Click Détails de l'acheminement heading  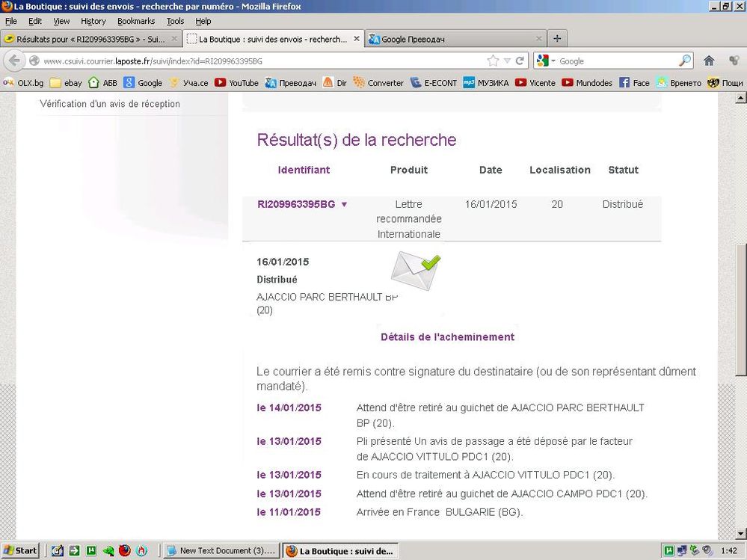pyautogui.click(x=447, y=337)
